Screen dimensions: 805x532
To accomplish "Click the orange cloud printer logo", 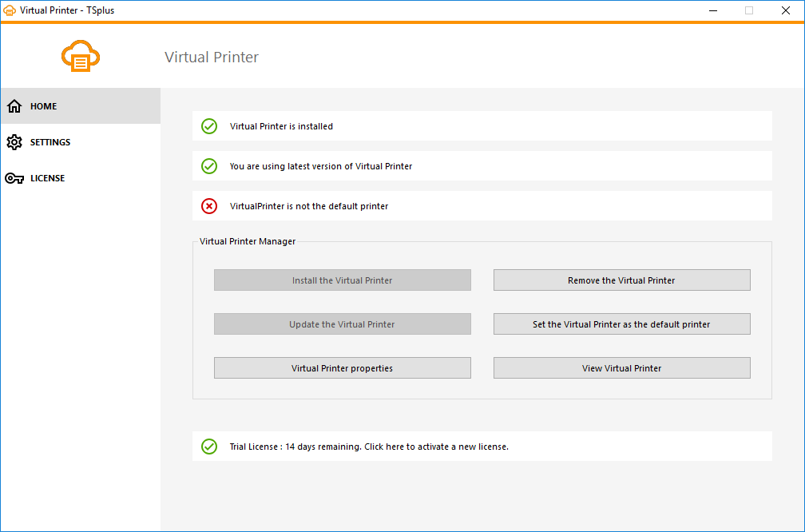I will [x=80, y=56].
